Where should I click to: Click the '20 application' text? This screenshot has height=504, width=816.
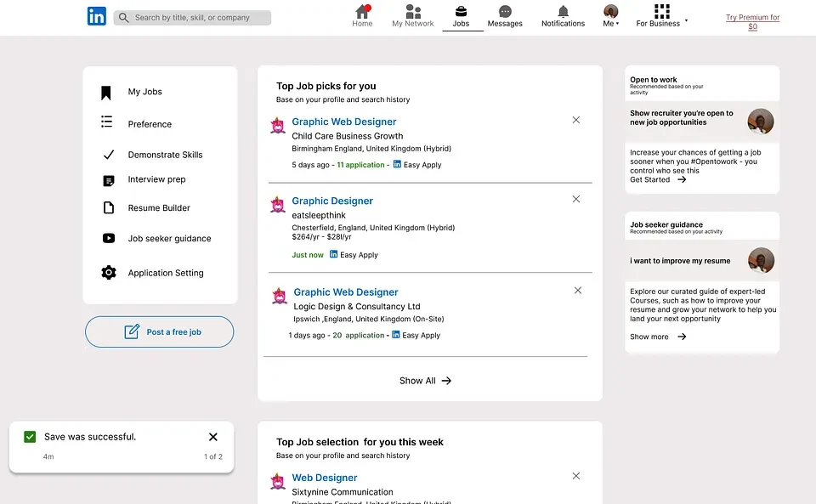point(358,335)
